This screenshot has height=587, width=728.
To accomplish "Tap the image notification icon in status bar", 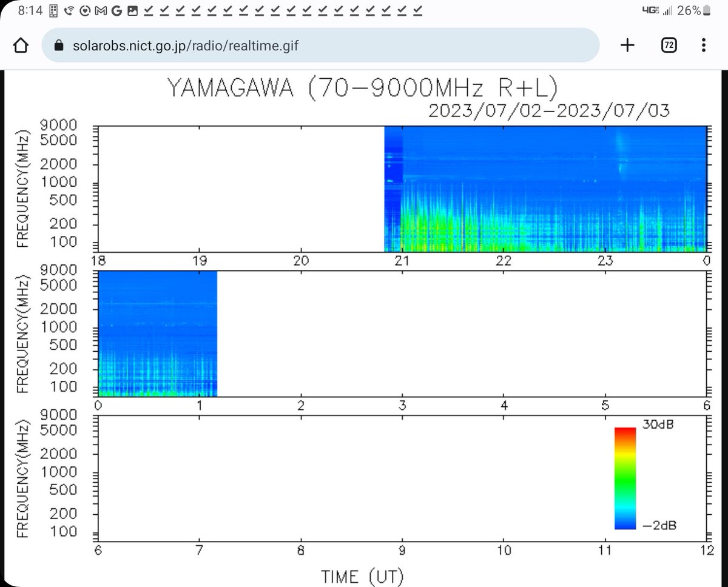I will pos(132,10).
